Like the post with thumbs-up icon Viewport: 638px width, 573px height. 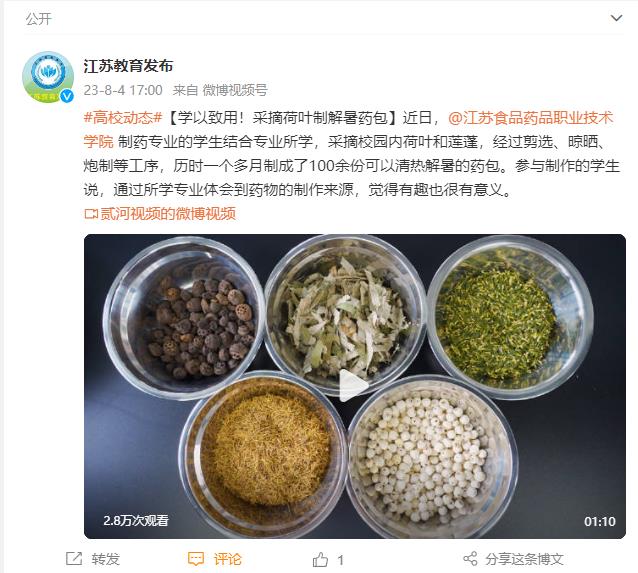tap(320, 560)
